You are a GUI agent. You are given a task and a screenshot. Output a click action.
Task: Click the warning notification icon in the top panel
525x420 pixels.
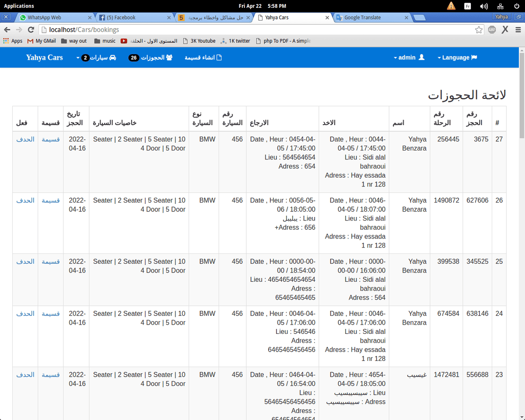pyautogui.click(x=451, y=6)
